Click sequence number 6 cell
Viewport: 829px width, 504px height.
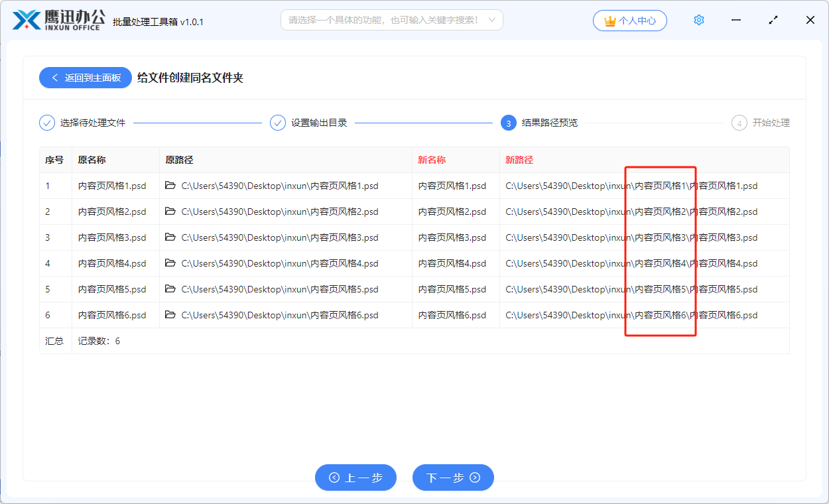point(54,315)
